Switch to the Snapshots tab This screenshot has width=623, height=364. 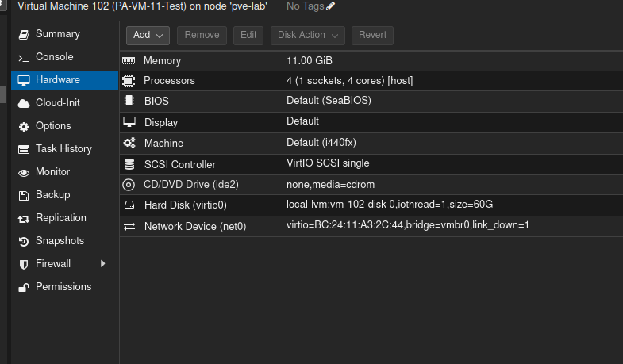(x=65, y=242)
